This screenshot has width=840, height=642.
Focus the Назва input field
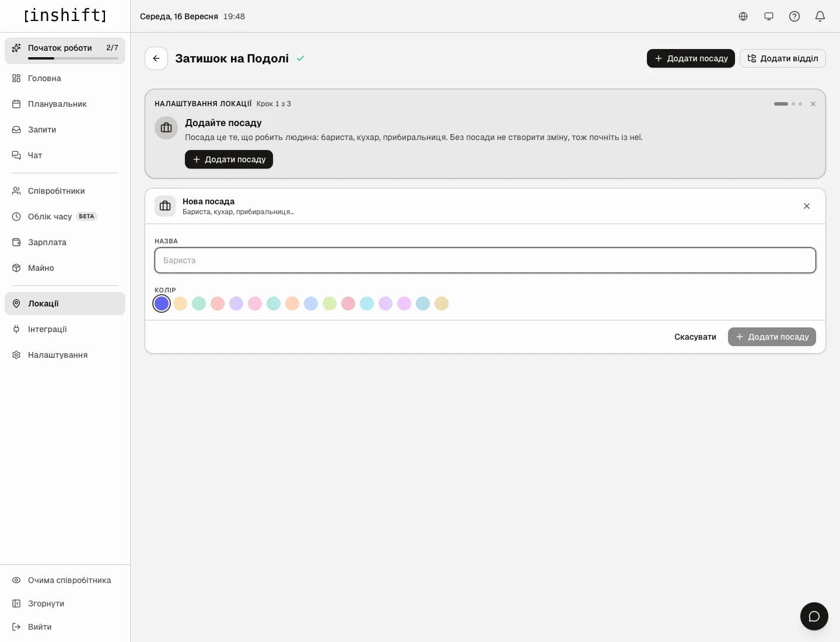[x=485, y=260]
